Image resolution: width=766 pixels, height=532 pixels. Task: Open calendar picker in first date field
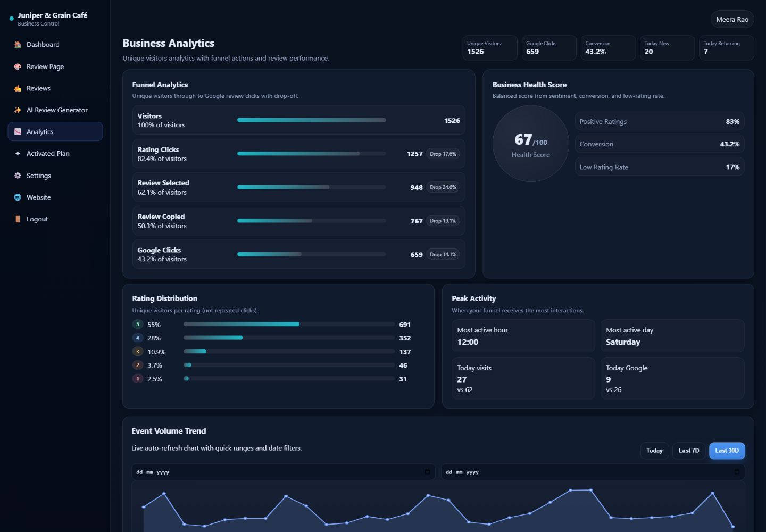point(427,472)
